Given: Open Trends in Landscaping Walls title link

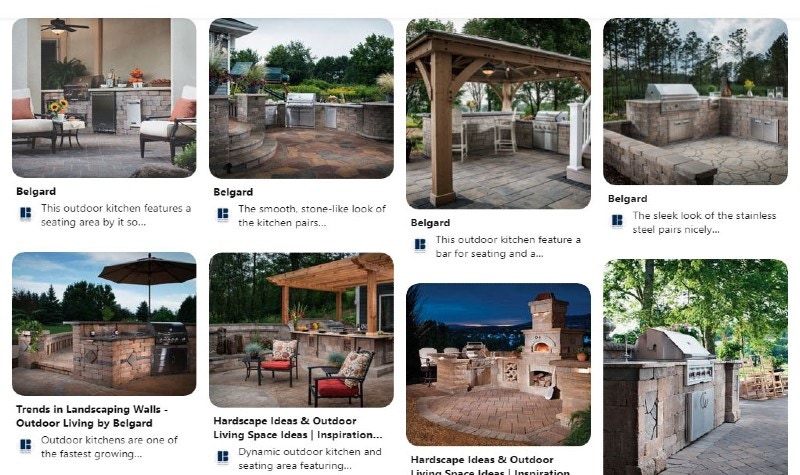Looking at the screenshot, I should (92, 416).
